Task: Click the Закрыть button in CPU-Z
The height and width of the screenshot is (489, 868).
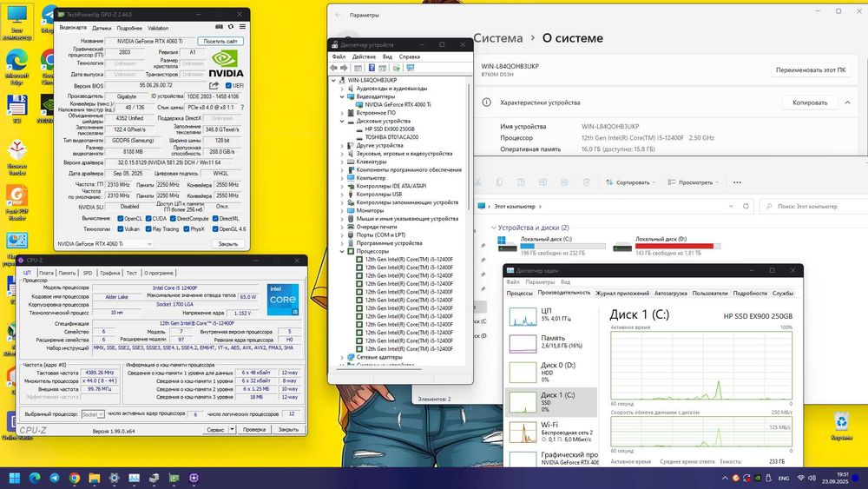Action: 288,429
